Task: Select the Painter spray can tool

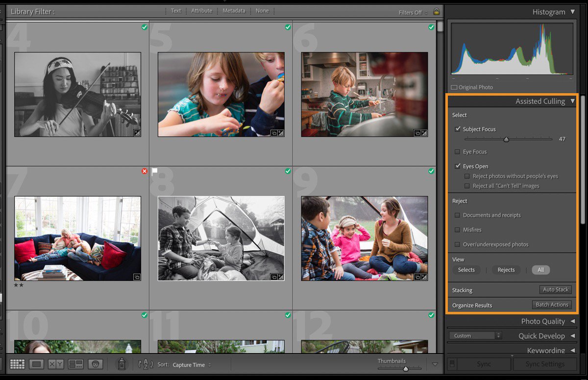Action: click(x=121, y=364)
